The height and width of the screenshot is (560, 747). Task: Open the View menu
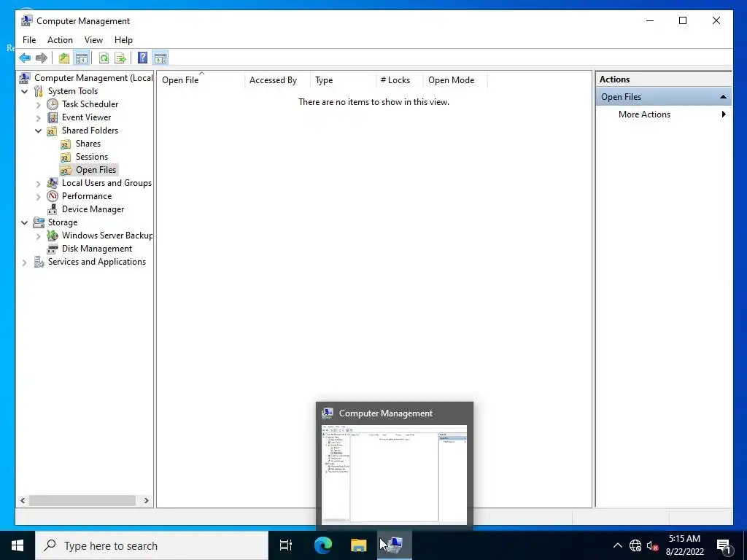point(93,40)
